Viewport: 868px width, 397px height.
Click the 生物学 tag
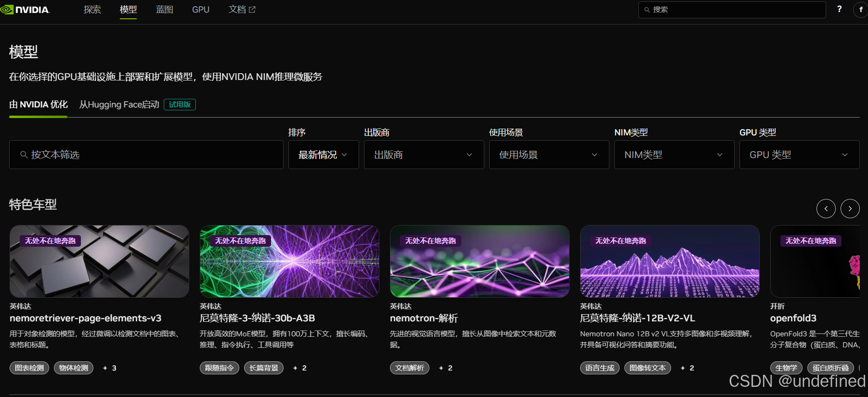(786, 368)
